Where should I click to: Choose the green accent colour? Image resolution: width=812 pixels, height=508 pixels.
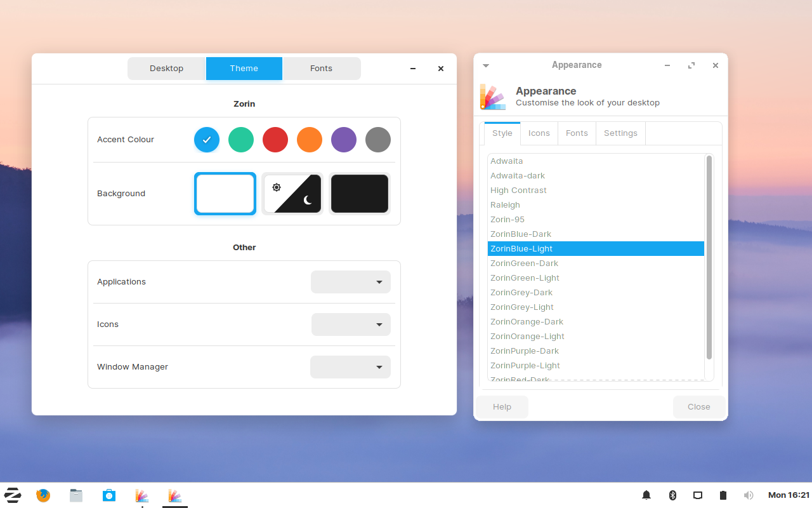pos(241,140)
